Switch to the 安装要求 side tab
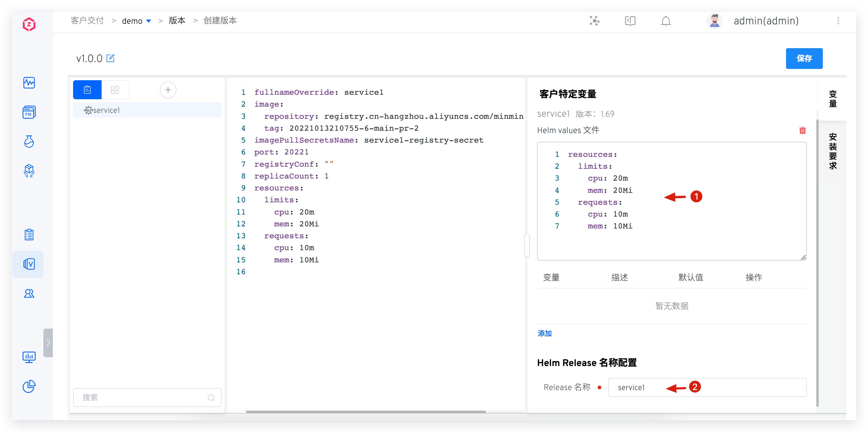868x432 pixels. 833,151
